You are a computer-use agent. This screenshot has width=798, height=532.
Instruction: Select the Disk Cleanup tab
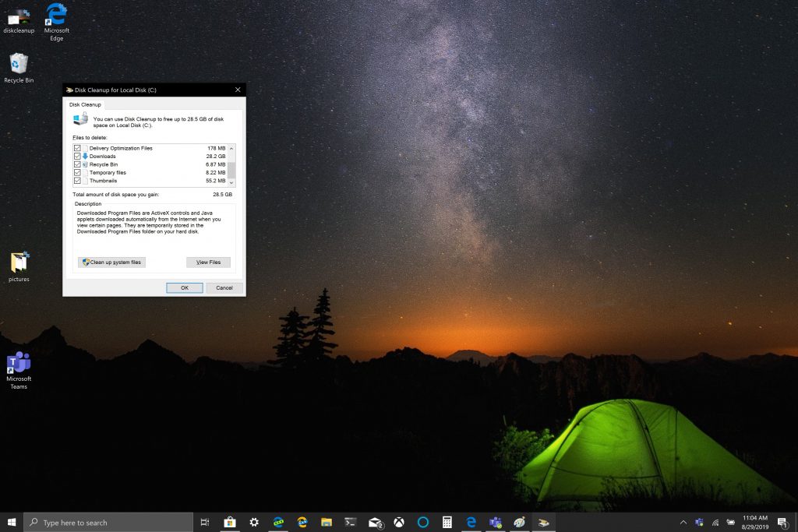point(83,104)
